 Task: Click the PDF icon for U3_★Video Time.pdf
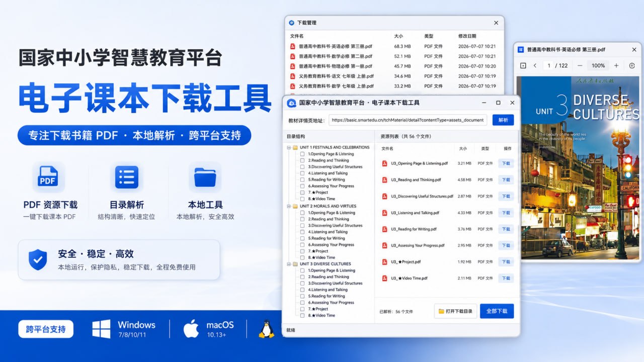[x=384, y=278]
